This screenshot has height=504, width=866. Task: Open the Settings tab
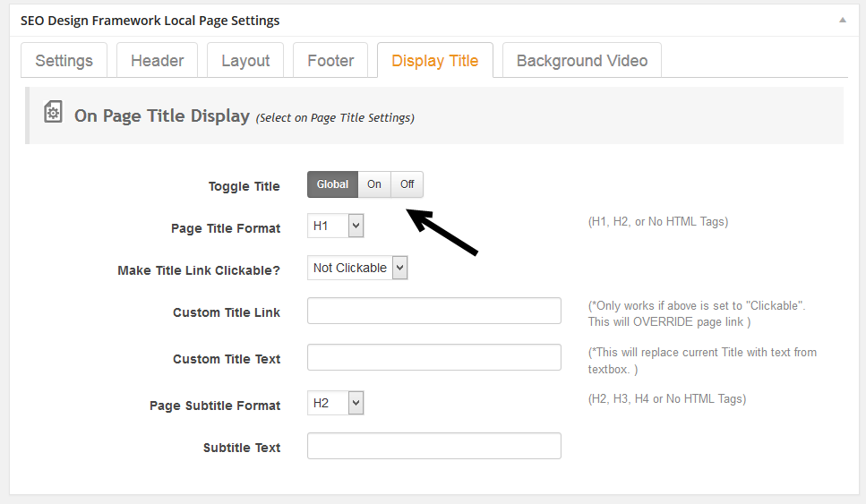64,60
